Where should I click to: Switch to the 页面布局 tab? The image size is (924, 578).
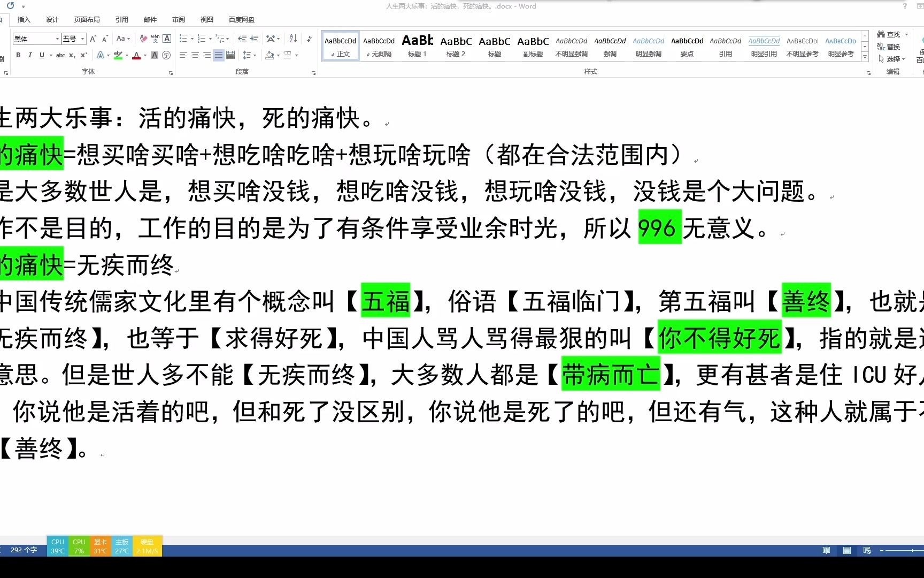(87, 20)
